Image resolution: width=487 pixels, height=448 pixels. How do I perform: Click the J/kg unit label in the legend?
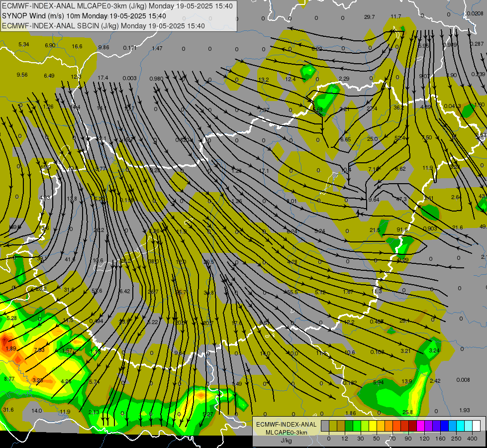pos(287,441)
